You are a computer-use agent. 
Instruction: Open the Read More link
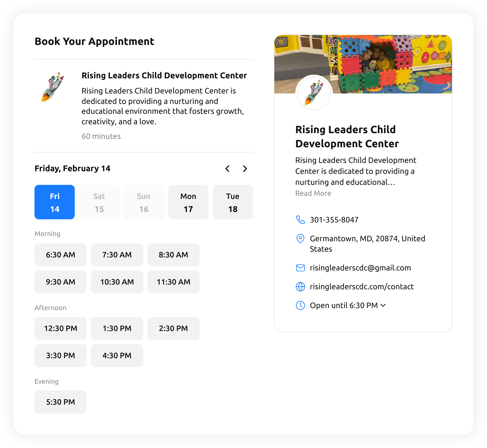click(313, 193)
